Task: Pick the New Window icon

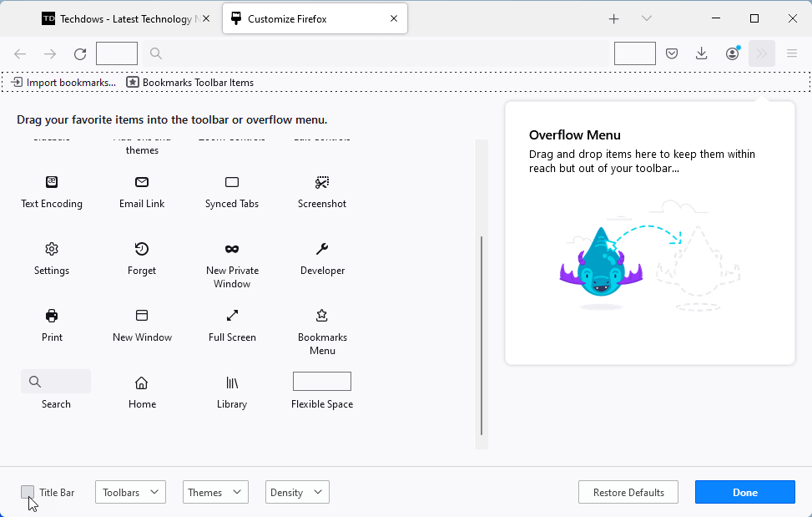Action: [142, 316]
